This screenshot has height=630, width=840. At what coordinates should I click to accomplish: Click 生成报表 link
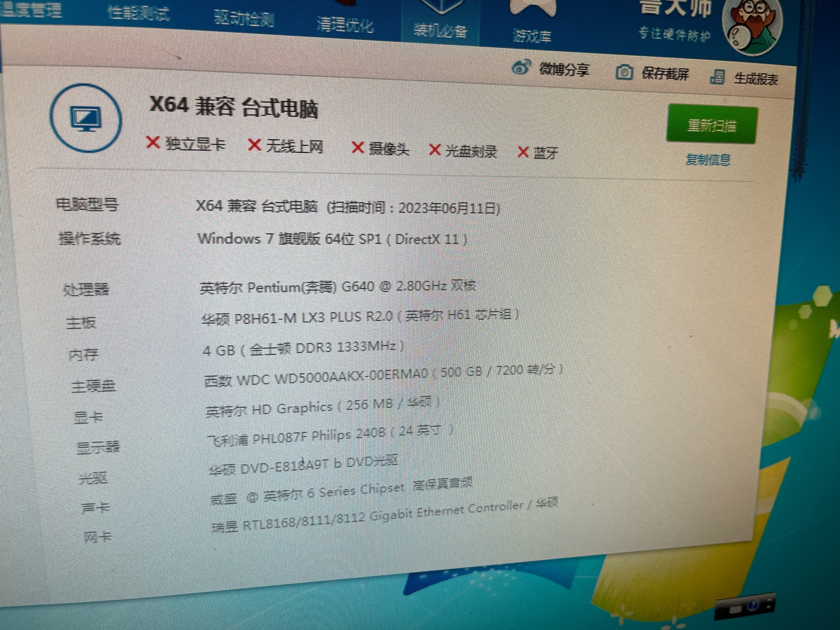tap(755, 78)
